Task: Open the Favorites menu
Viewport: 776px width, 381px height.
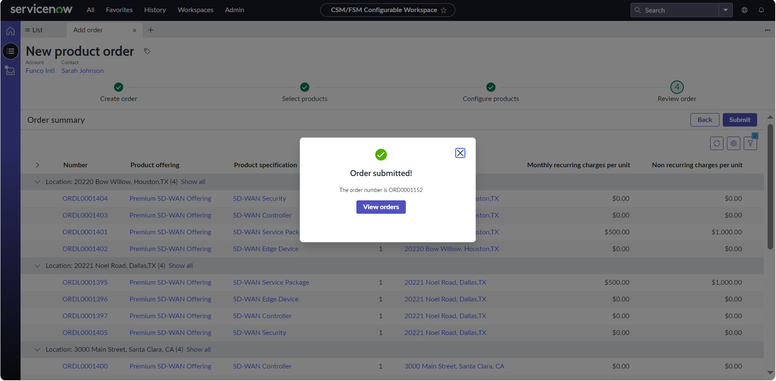Action: click(119, 10)
